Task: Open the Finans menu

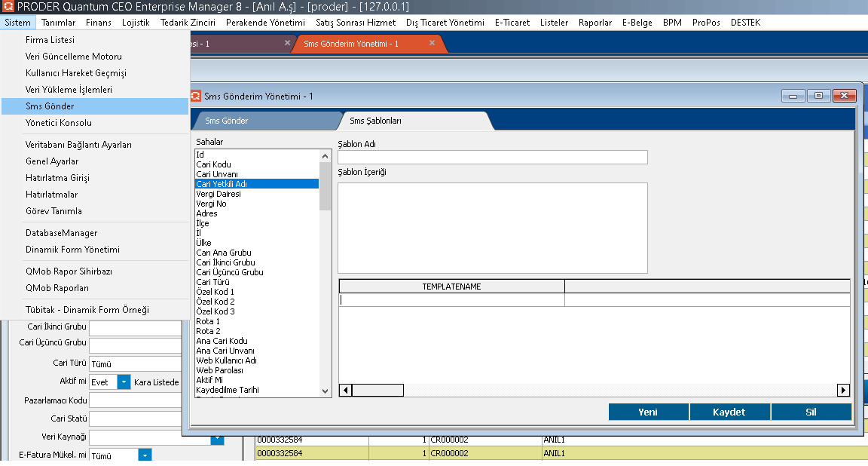Action: pyautogui.click(x=98, y=23)
